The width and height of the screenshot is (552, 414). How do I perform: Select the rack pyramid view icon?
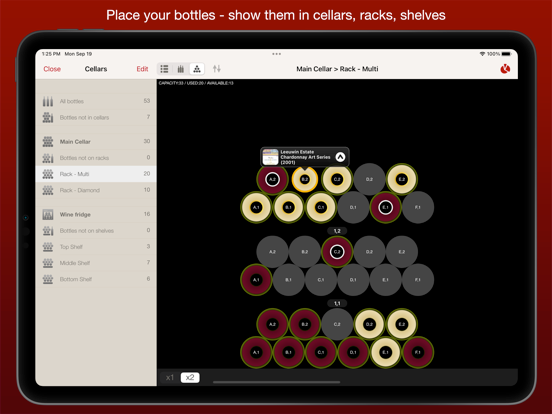coord(197,69)
